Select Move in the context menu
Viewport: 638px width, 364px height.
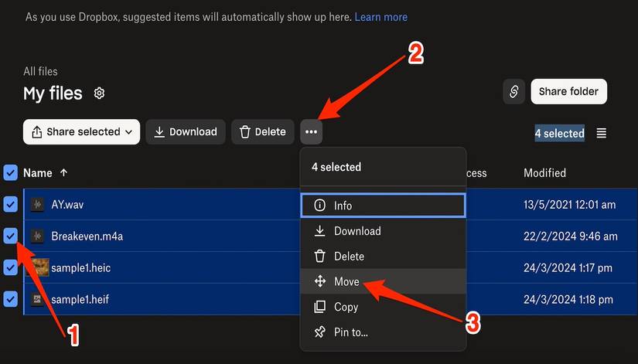[383, 281]
